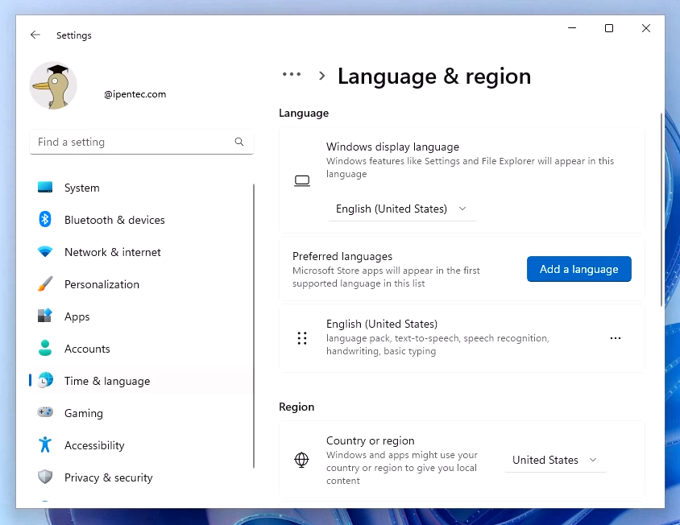The height and width of the screenshot is (525, 680).
Task: Click the Windows display language title
Action: tap(392, 147)
